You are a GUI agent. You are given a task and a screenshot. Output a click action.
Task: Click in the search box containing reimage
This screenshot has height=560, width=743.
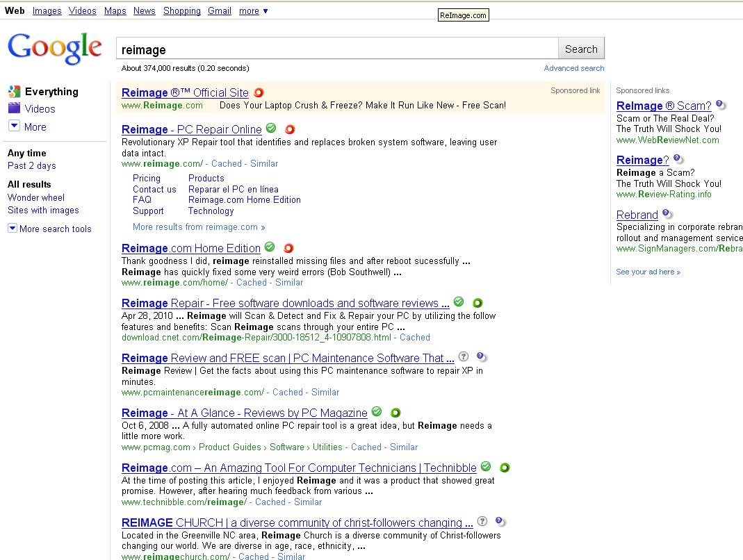337,49
